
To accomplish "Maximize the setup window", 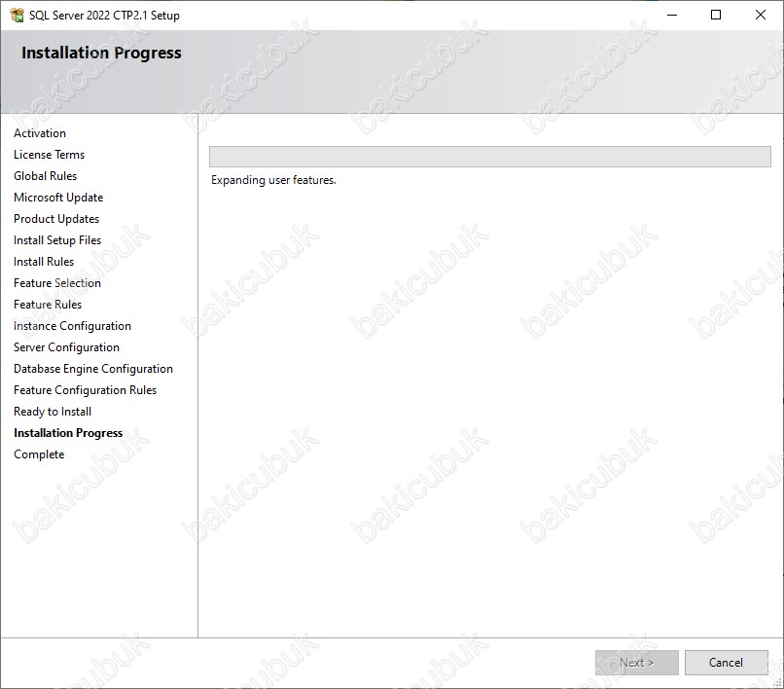I will [x=716, y=15].
